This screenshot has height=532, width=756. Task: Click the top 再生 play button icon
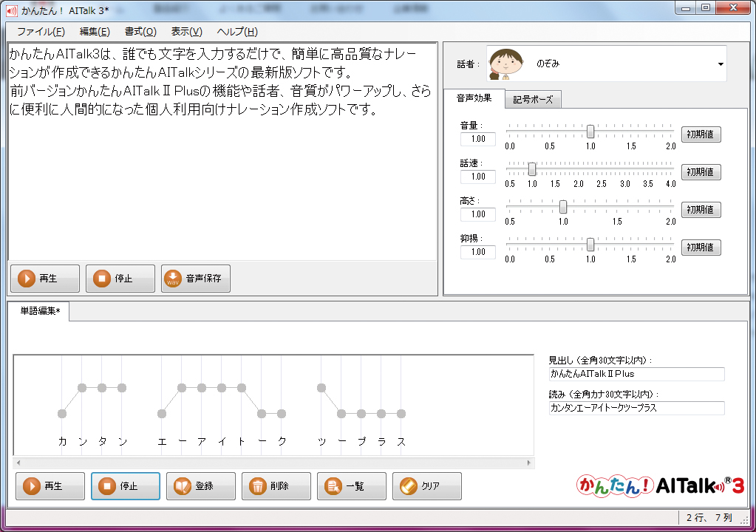click(x=27, y=278)
